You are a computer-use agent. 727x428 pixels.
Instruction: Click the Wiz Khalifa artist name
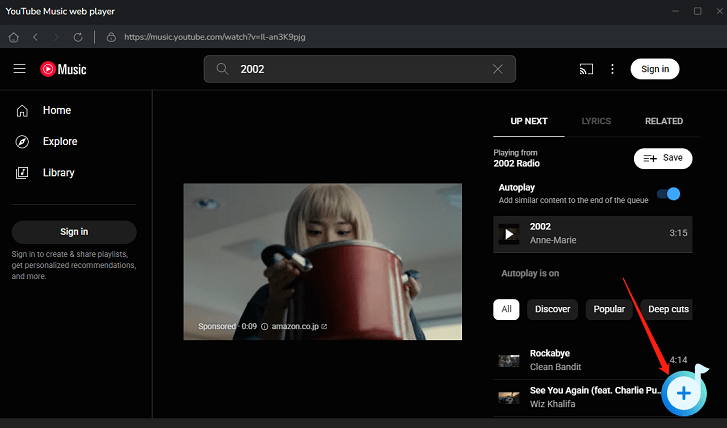coord(553,404)
